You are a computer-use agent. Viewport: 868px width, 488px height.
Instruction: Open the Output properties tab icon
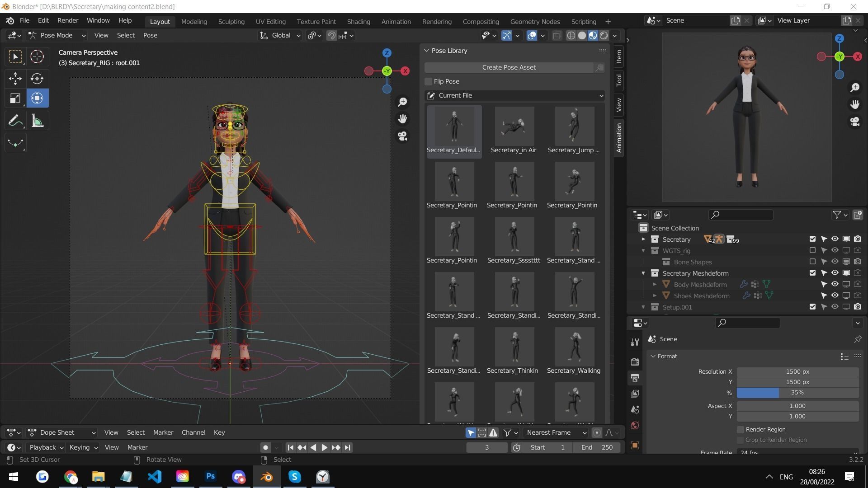tap(635, 378)
